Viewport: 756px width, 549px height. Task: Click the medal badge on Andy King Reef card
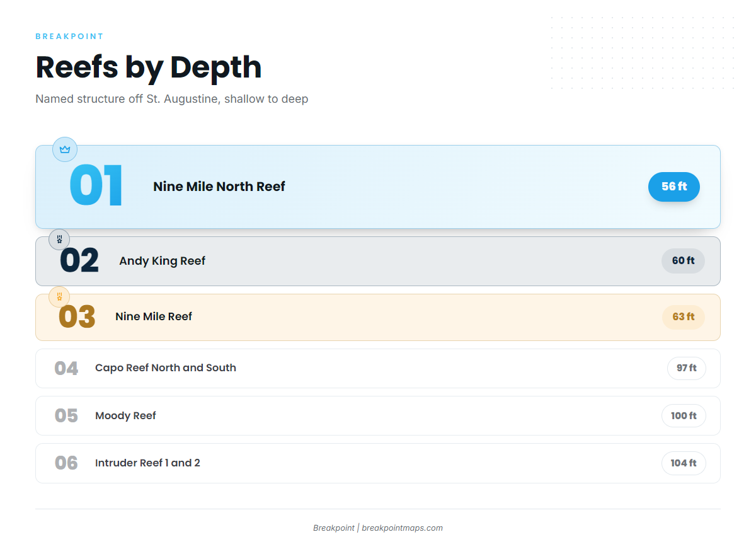59,240
